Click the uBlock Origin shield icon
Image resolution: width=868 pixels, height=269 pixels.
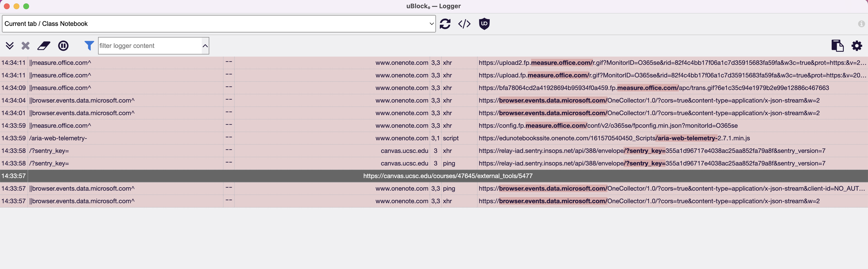pos(484,23)
